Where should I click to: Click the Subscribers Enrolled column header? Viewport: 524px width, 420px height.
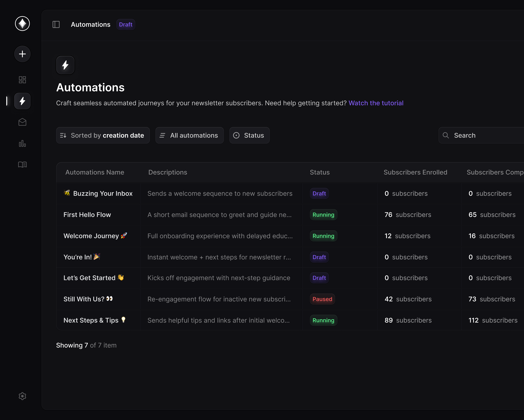pos(415,172)
